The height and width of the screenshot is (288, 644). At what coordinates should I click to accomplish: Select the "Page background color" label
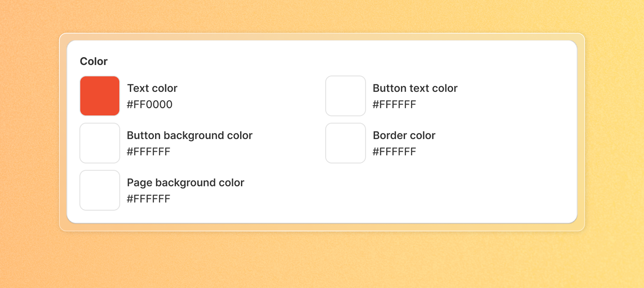pos(185,183)
